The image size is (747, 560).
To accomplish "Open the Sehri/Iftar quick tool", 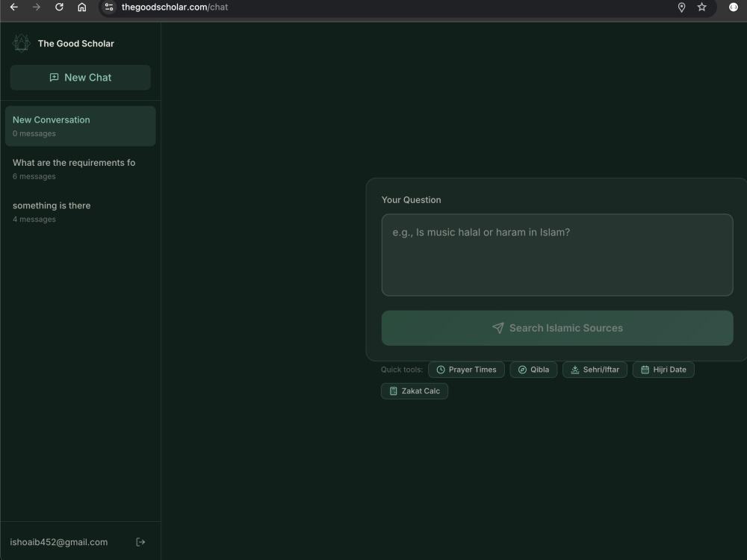I will (595, 370).
